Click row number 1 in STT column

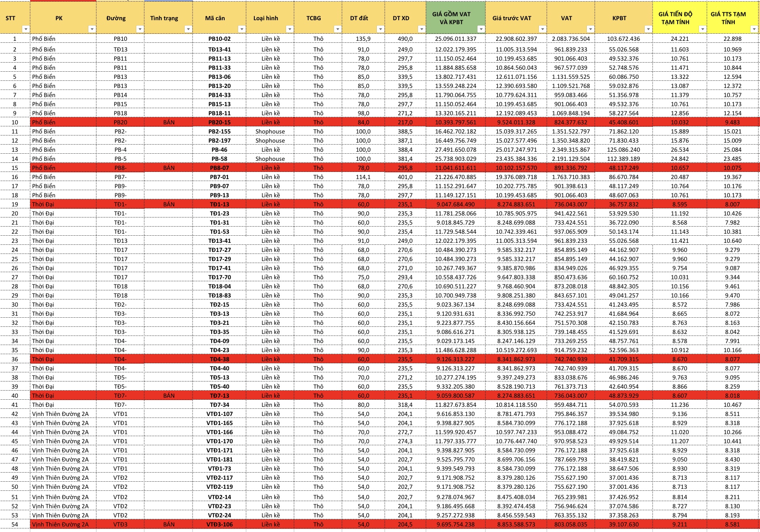pos(15,39)
